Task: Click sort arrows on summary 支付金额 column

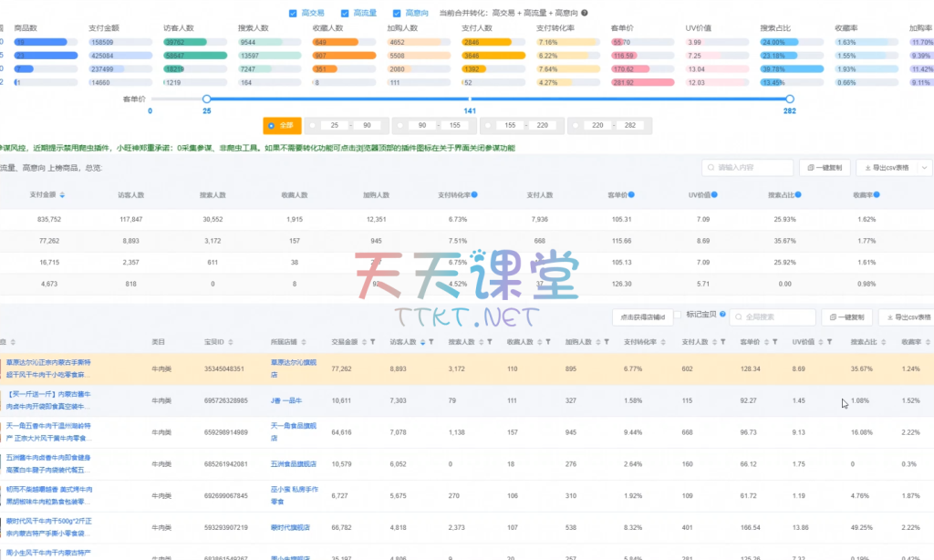Action: (x=62, y=195)
